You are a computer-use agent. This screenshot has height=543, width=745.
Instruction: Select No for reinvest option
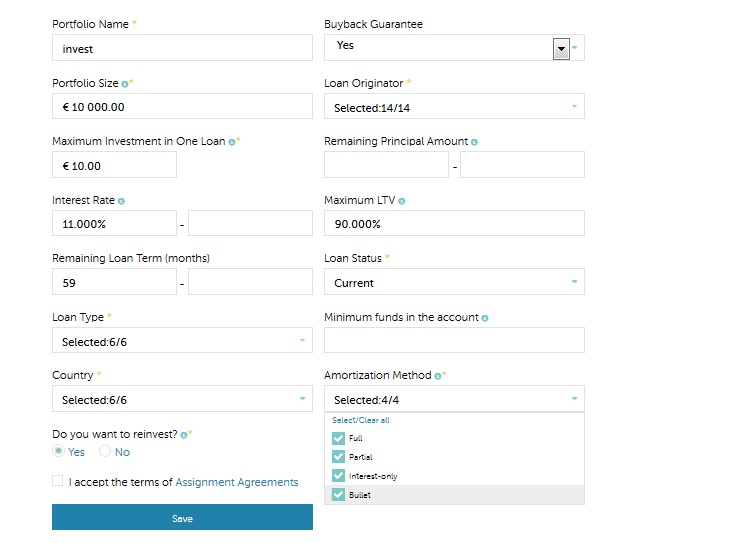pos(105,452)
